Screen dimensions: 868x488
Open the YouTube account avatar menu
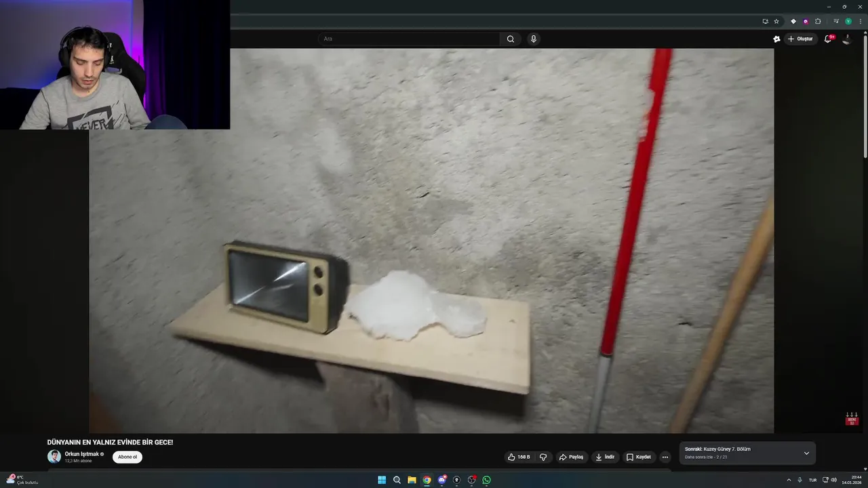coord(846,39)
